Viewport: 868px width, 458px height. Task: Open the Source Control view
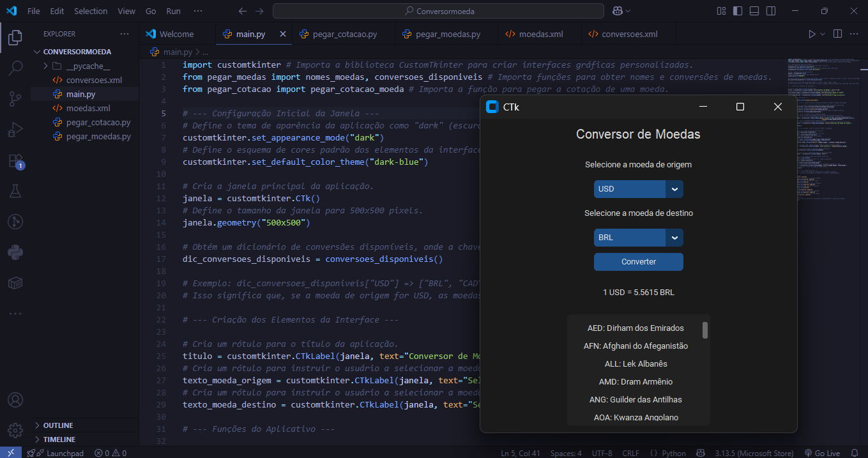tap(15, 98)
